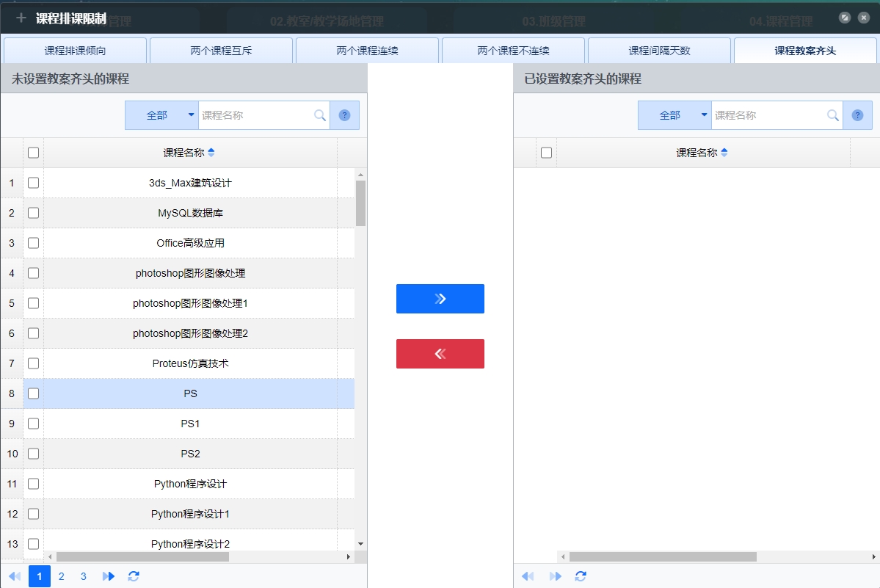
Task: Sort right table by 课程名称 column arrow
Action: 724,153
